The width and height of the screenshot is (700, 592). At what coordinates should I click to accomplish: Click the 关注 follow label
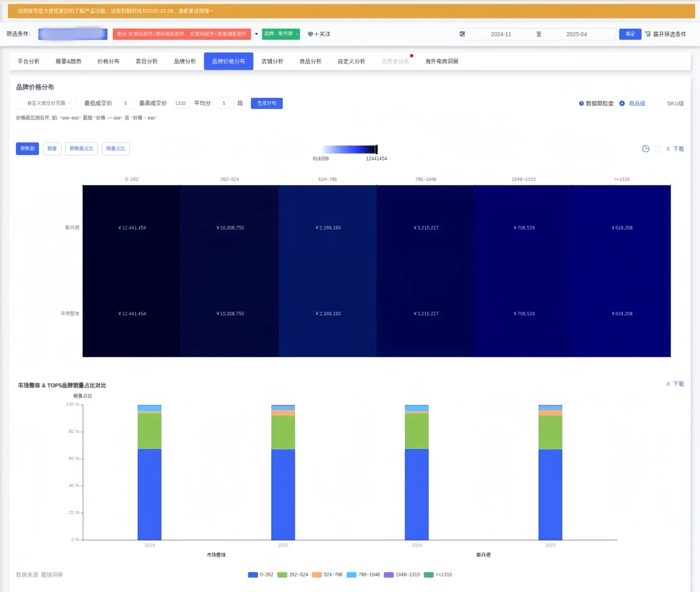(x=322, y=34)
